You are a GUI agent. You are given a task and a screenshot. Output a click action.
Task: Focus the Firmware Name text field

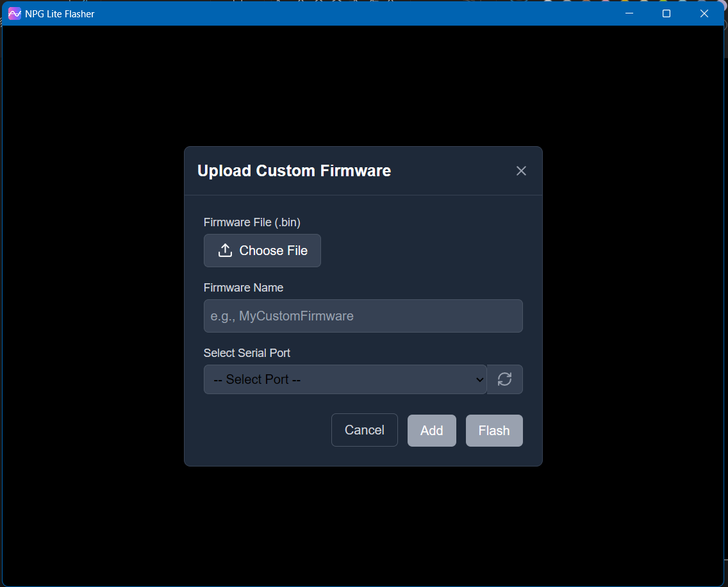point(363,316)
